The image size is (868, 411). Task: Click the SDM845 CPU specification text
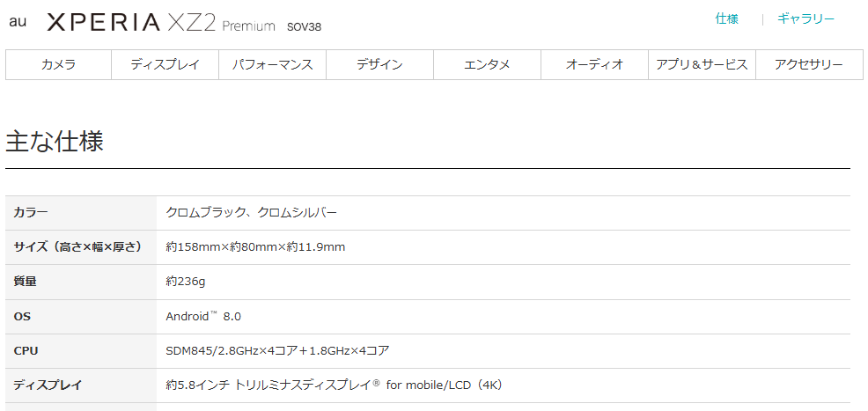pos(277,350)
